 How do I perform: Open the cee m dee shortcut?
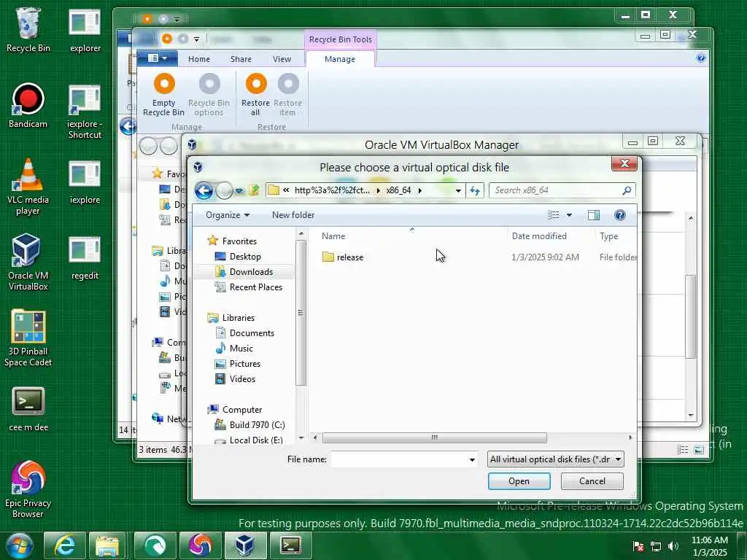click(28, 408)
